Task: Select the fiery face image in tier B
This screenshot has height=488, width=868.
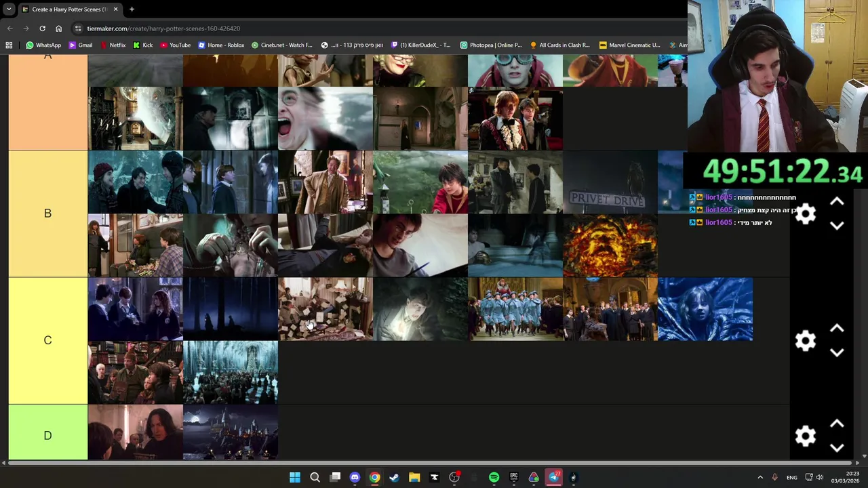Action: tap(610, 245)
